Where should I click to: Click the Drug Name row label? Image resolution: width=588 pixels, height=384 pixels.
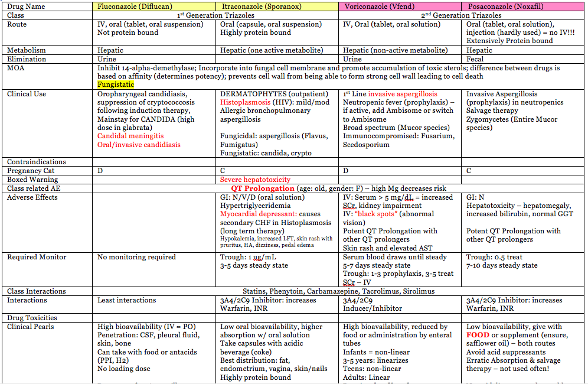[26, 6]
